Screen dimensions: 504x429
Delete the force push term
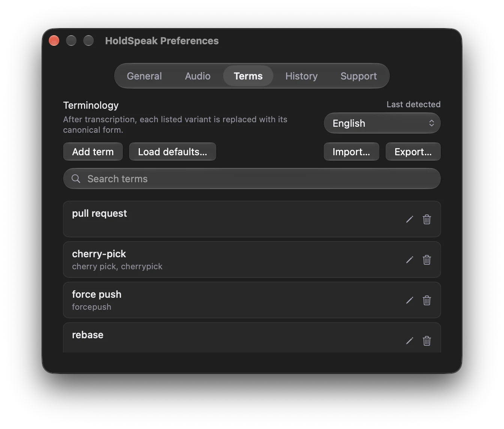tap(427, 300)
